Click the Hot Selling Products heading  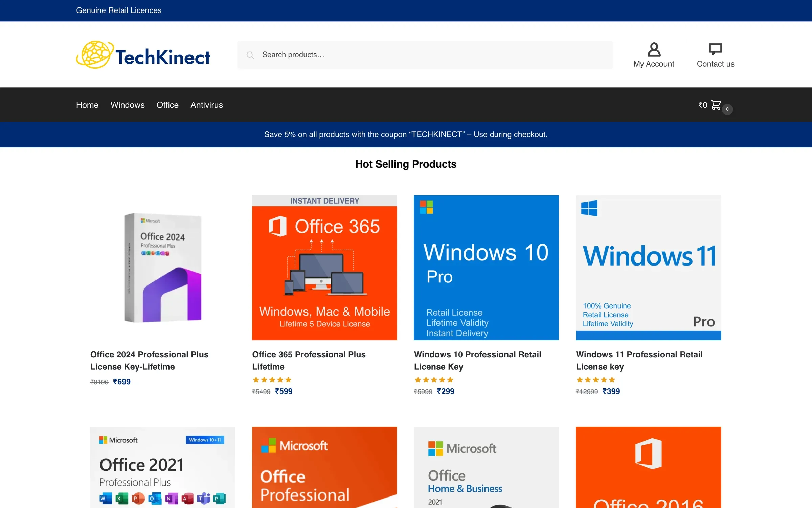point(406,164)
